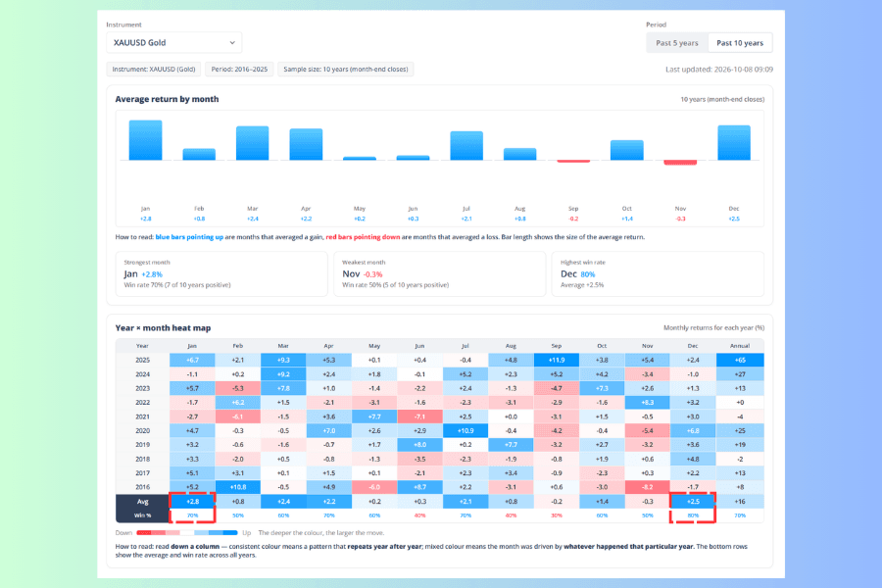882x588 pixels.
Task: Switch period to Past 5 years
Action: tap(676, 43)
